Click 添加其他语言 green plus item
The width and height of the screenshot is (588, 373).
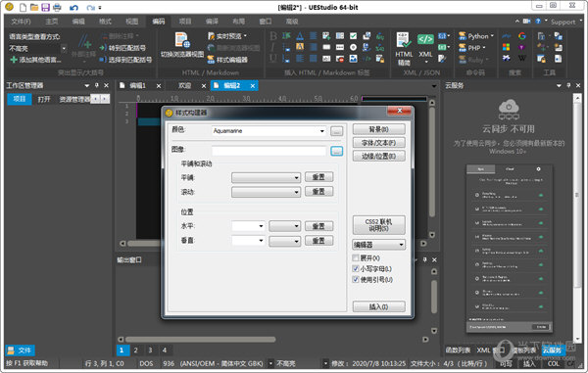point(35,60)
